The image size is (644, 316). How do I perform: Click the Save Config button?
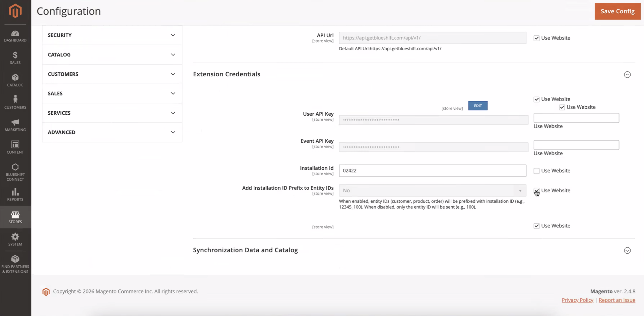point(618,11)
